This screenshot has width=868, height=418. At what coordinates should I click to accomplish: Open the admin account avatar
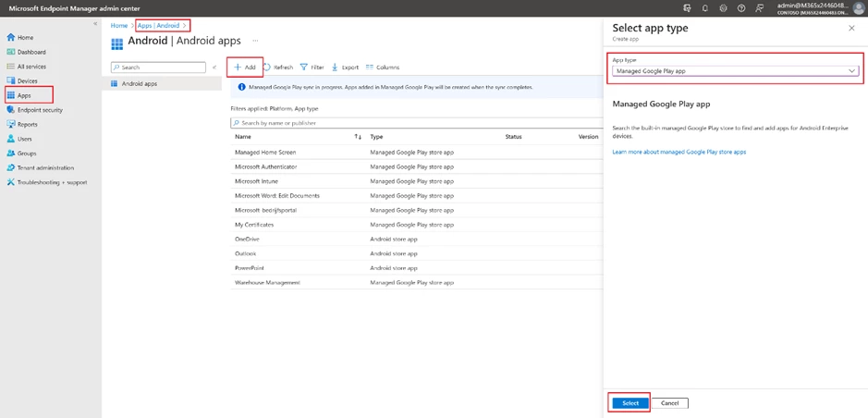(x=859, y=8)
